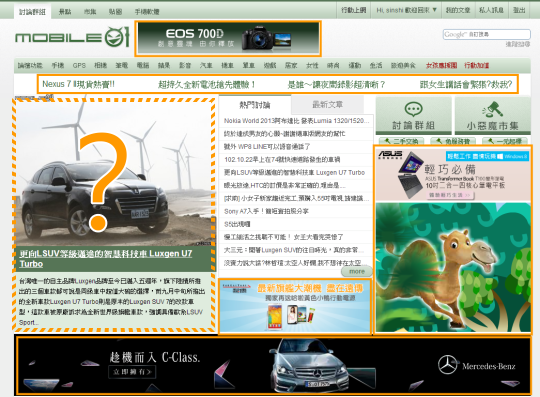Open the 市集 top tab
This screenshot has height=397, width=540.
click(x=90, y=12)
